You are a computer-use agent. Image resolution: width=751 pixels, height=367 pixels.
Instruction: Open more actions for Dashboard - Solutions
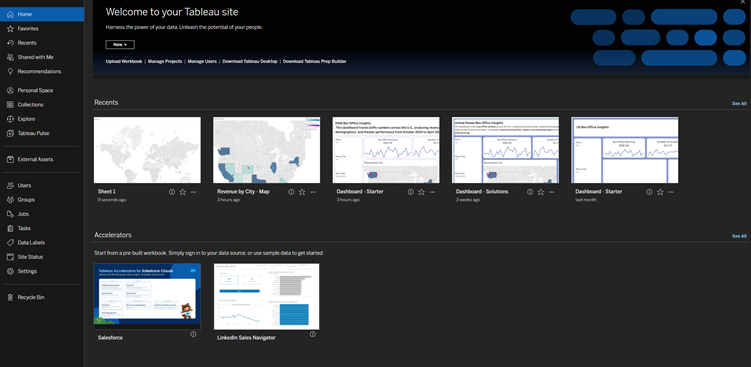coord(552,192)
